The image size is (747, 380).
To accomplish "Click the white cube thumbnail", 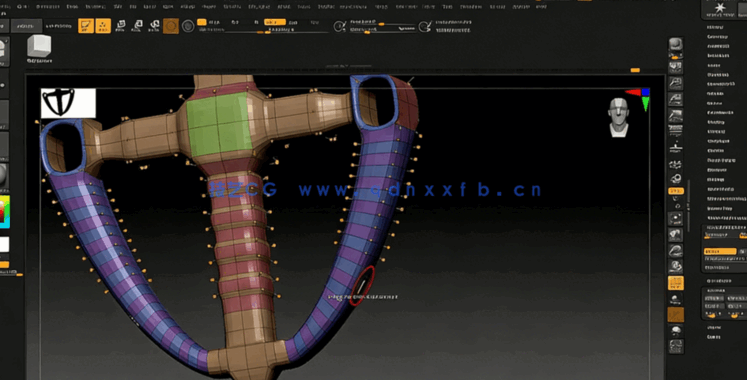I will coord(39,46).
